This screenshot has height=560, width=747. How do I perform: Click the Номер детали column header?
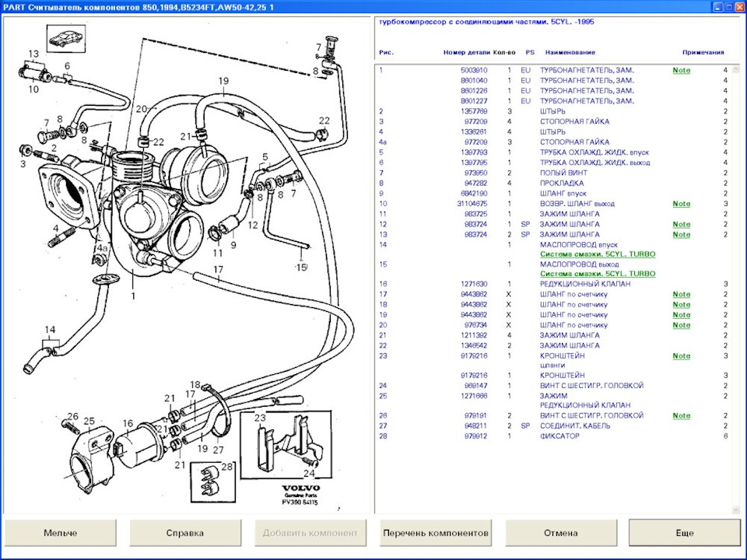pyautogui.click(x=466, y=52)
